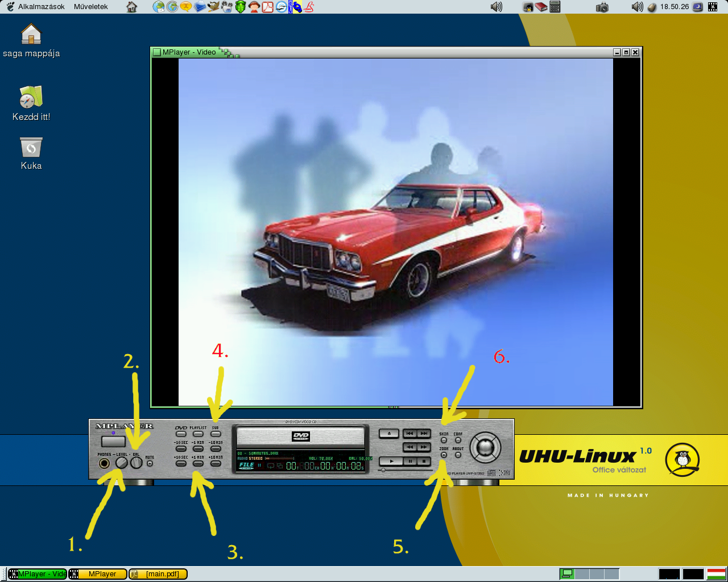Viewport: 728px width, 582px height.
Task: Open the Kuka trash icon
Action: point(31,153)
